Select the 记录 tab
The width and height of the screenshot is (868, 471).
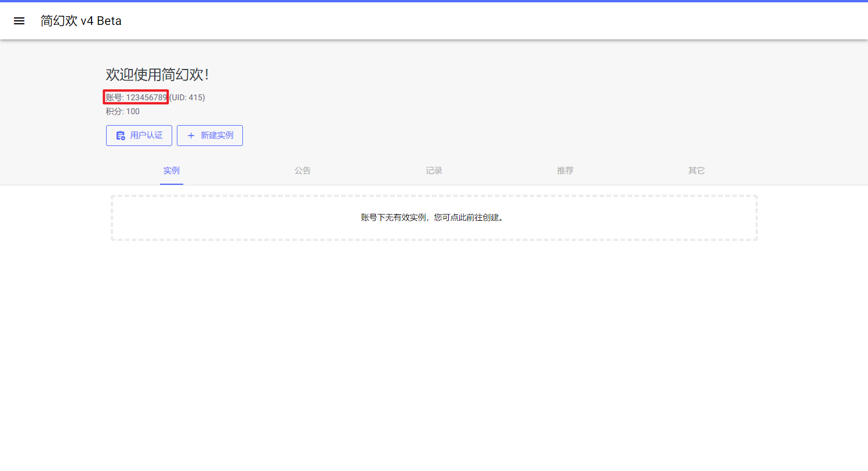point(434,170)
